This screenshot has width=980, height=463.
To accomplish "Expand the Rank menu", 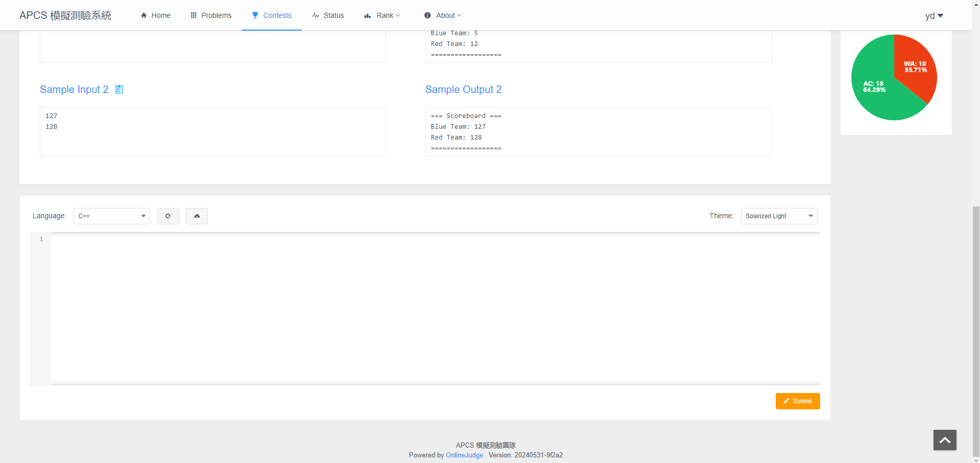I will point(382,15).
